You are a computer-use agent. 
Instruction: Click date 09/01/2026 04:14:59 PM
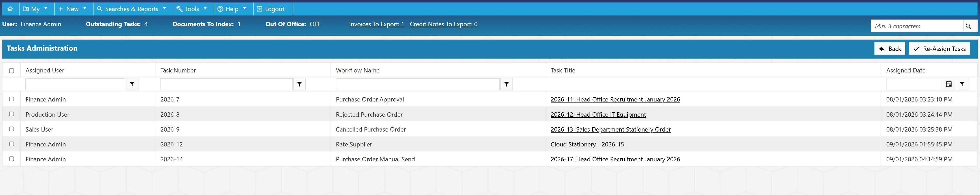(x=919, y=159)
